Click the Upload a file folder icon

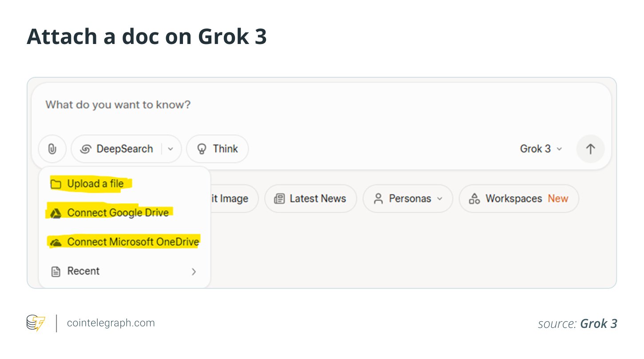click(56, 183)
